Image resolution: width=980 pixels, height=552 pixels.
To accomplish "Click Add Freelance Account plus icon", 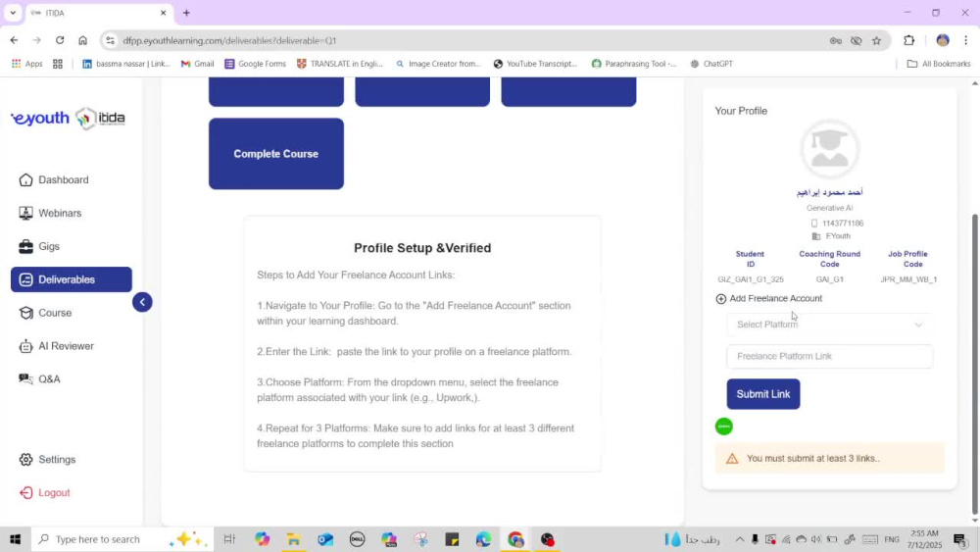I will point(720,299).
